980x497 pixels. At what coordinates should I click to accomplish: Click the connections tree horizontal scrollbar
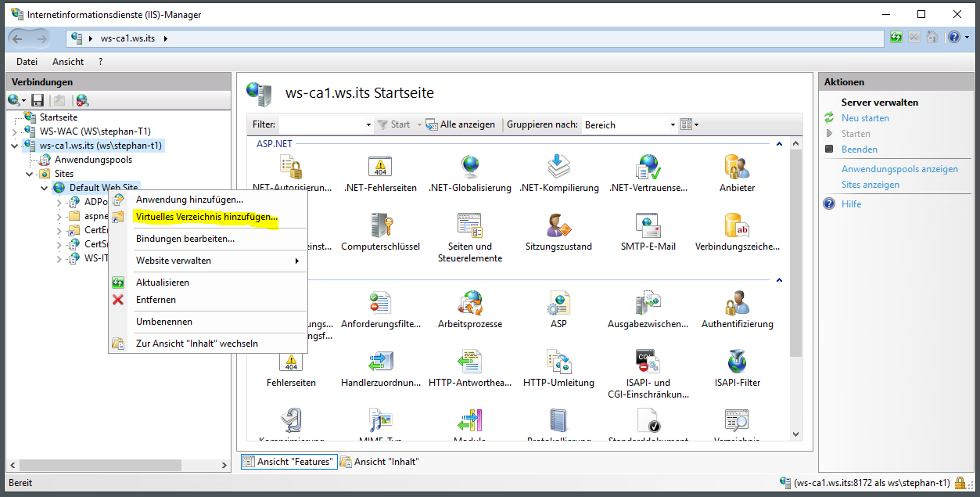(99, 465)
